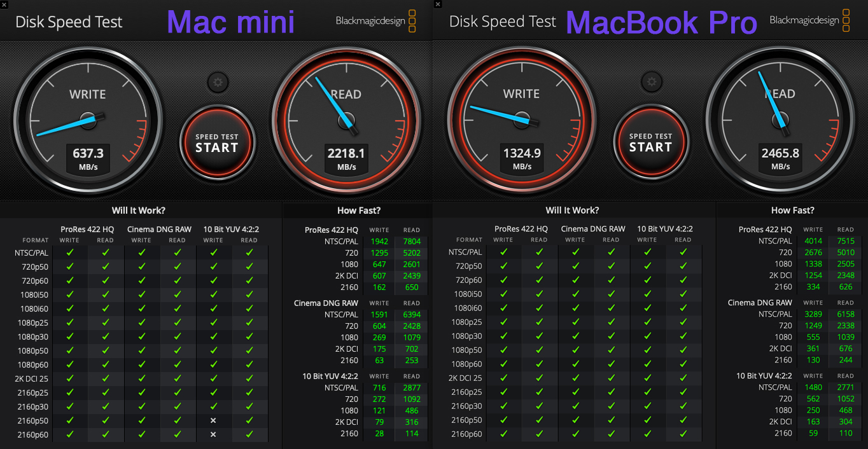
Task: Click 'Disk Speed Test' title in MacBook Pro window
Action: point(503,22)
